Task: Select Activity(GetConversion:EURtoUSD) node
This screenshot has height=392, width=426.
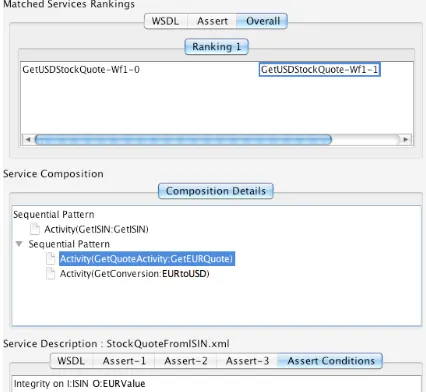Action: pyautogui.click(x=135, y=274)
